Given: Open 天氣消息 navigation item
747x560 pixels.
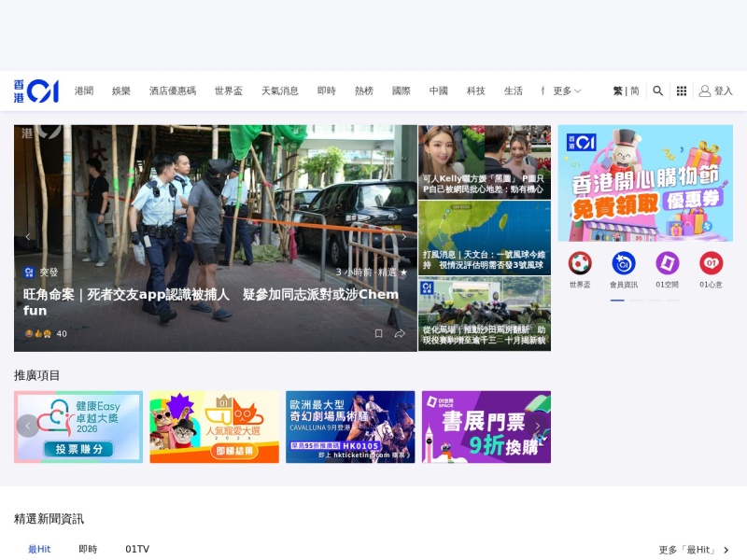Looking at the screenshot, I should 279,91.
